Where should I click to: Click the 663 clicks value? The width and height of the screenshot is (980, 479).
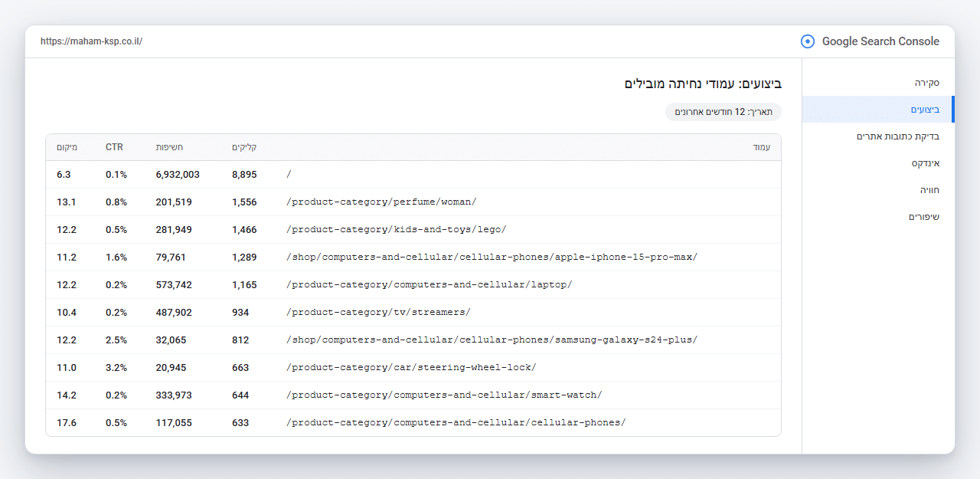pyautogui.click(x=240, y=368)
